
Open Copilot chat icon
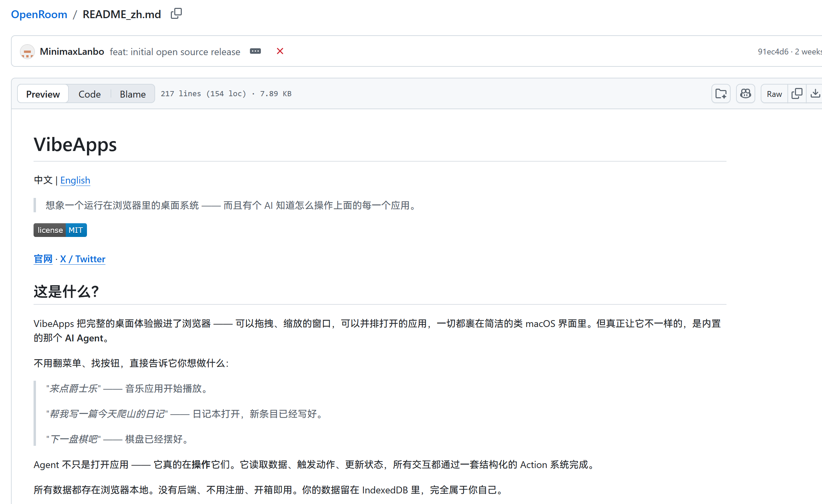click(x=745, y=94)
